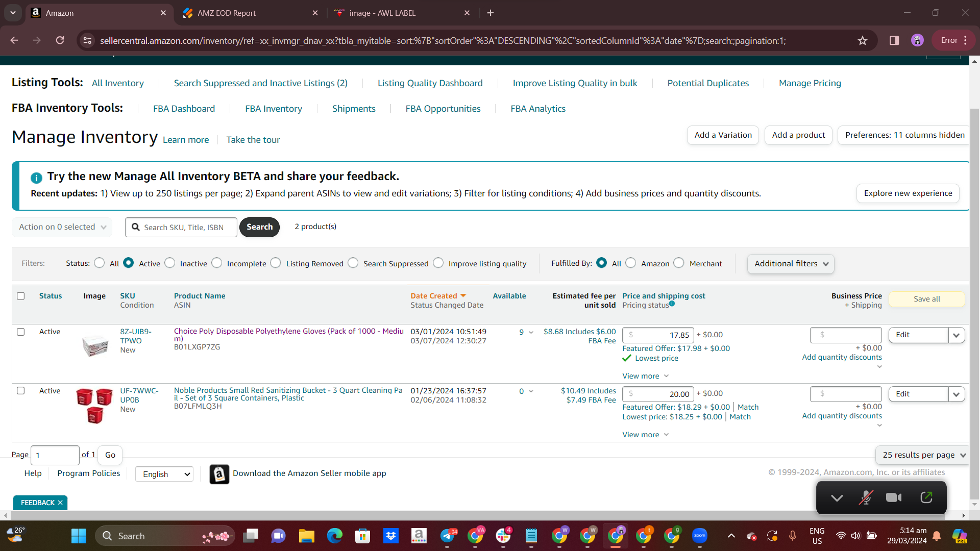Image resolution: width=980 pixels, height=551 pixels.
Task: Open Manage Pricing in Listing Tools
Action: pos(810,83)
